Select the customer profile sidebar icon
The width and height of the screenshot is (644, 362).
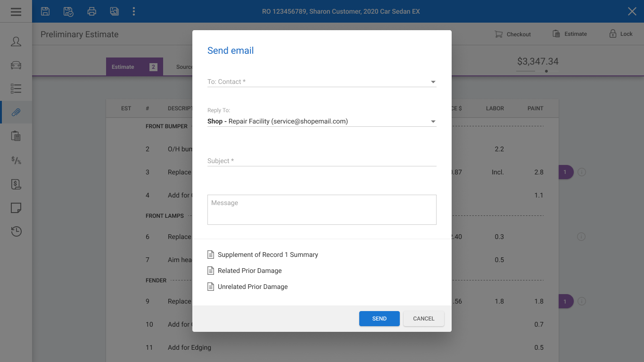(x=16, y=41)
